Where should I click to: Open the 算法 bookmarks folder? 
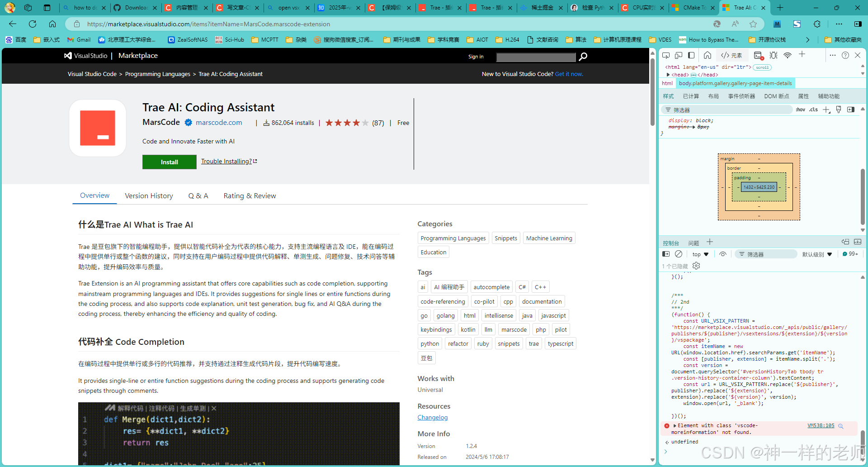[576, 40]
